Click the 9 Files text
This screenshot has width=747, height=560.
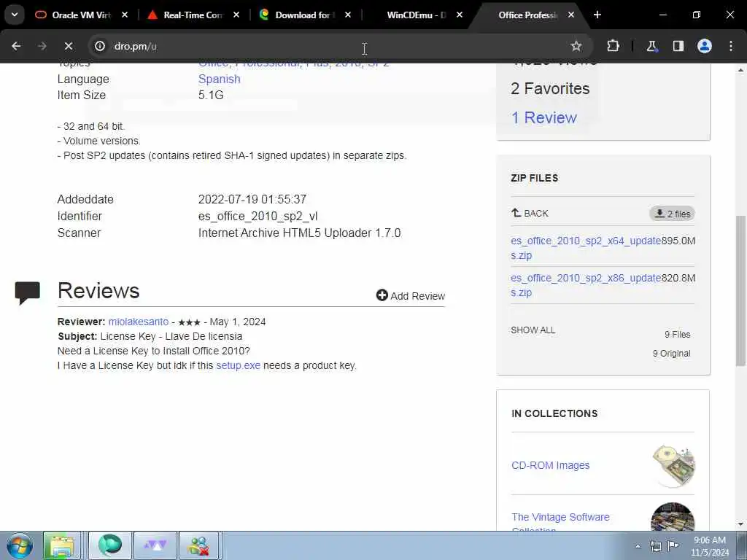(677, 334)
